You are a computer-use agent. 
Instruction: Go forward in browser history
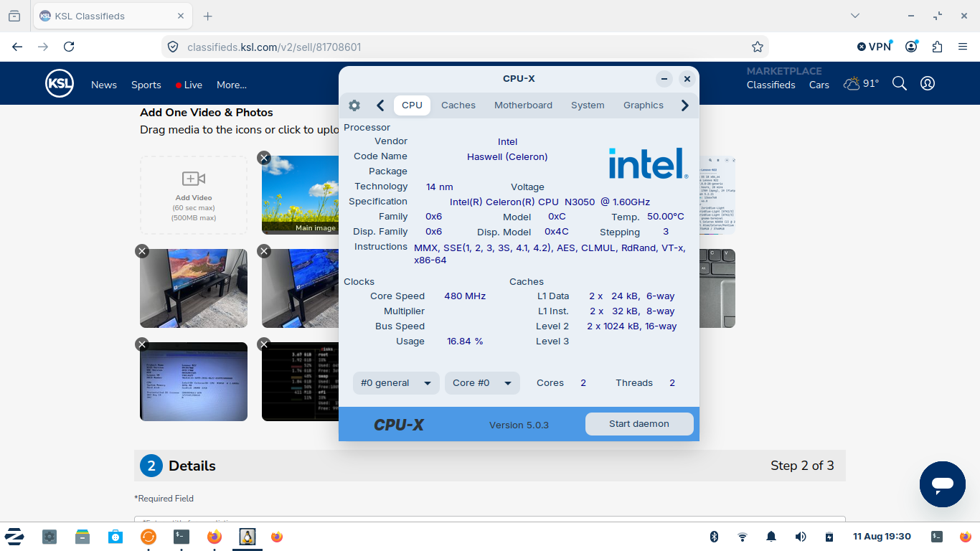[43, 47]
